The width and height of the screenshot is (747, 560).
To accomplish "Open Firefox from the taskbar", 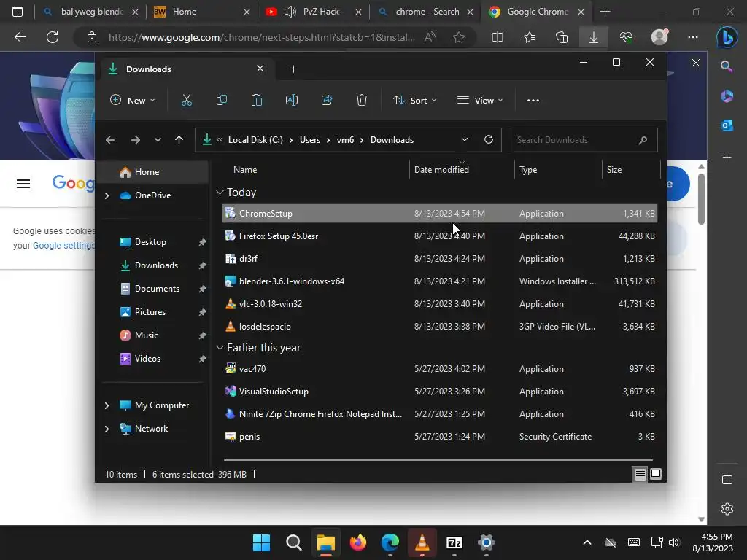I will [357, 542].
